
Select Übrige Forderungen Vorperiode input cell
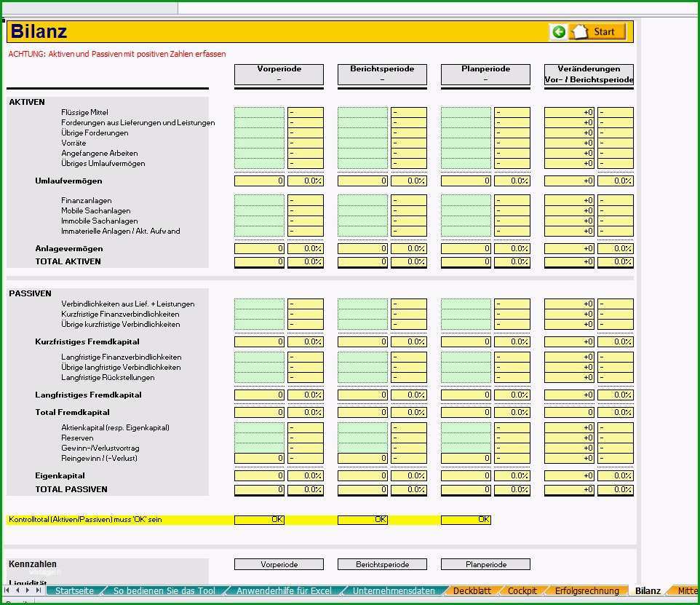coord(259,133)
